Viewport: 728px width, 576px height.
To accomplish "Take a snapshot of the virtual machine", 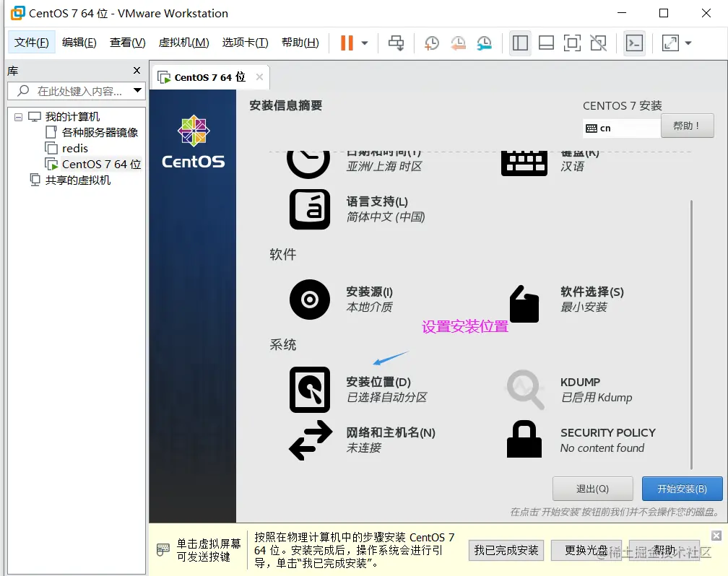I will coord(432,43).
